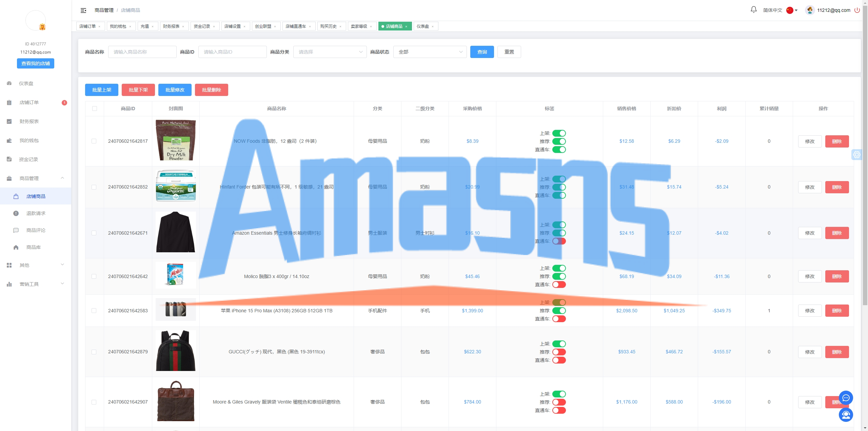Open the dashboard icon in sidebar
The height and width of the screenshot is (431, 868).
(x=9, y=83)
